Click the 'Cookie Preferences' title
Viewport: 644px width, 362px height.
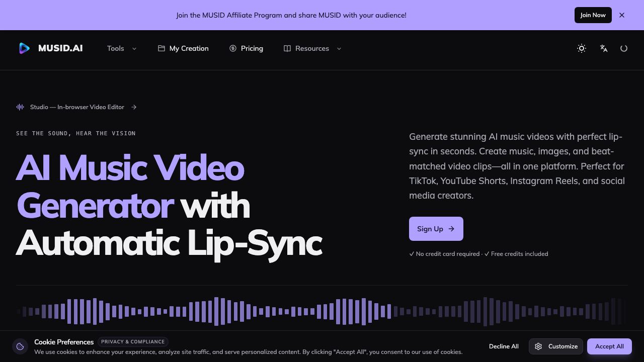(x=64, y=342)
